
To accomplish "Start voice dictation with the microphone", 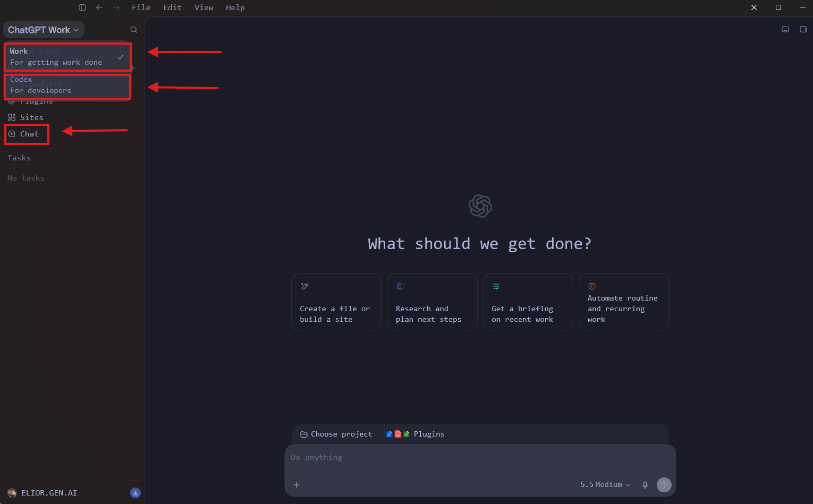I will pyautogui.click(x=645, y=484).
